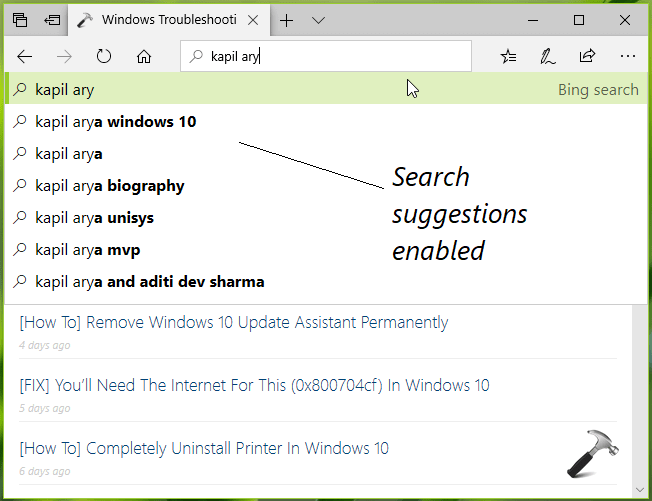Open a new tab with plus button
The height and width of the screenshot is (501, 652).
[286, 20]
